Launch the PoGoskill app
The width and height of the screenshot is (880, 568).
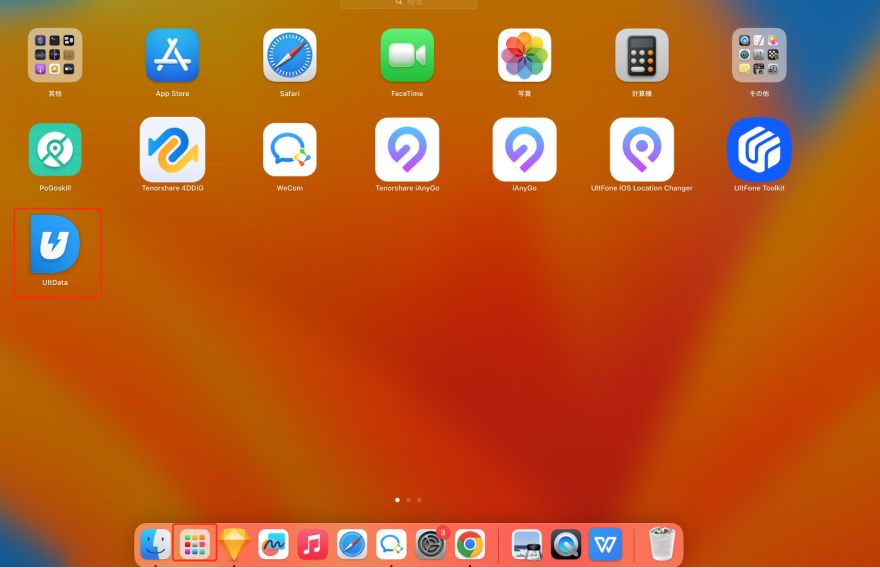(x=55, y=150)
